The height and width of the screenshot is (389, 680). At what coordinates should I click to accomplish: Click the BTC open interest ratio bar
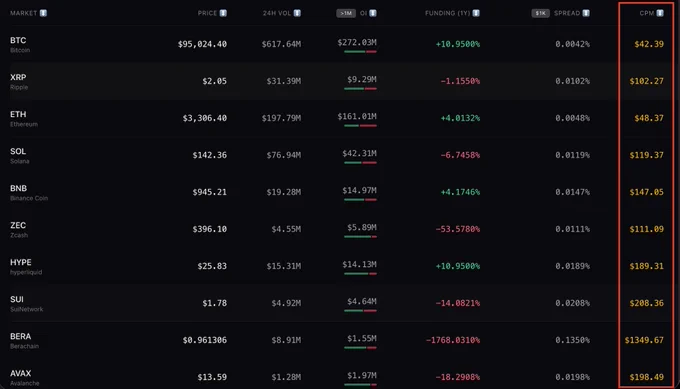(360, 52)
